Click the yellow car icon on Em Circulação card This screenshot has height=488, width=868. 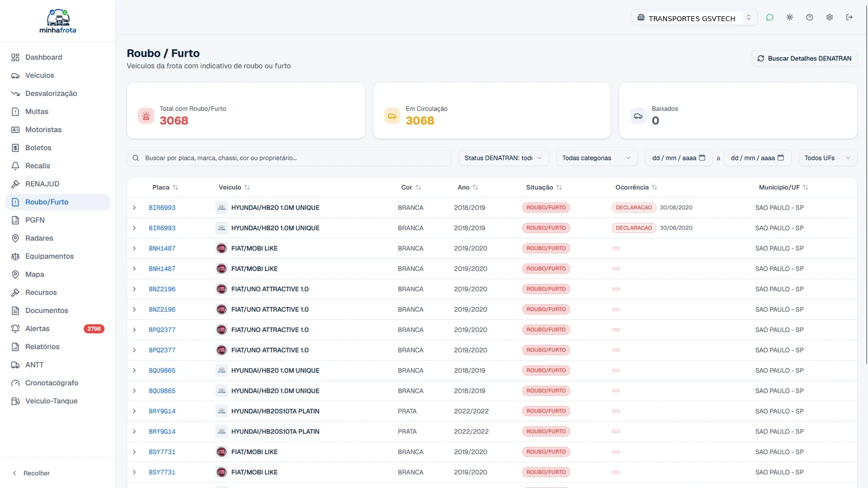392,116
